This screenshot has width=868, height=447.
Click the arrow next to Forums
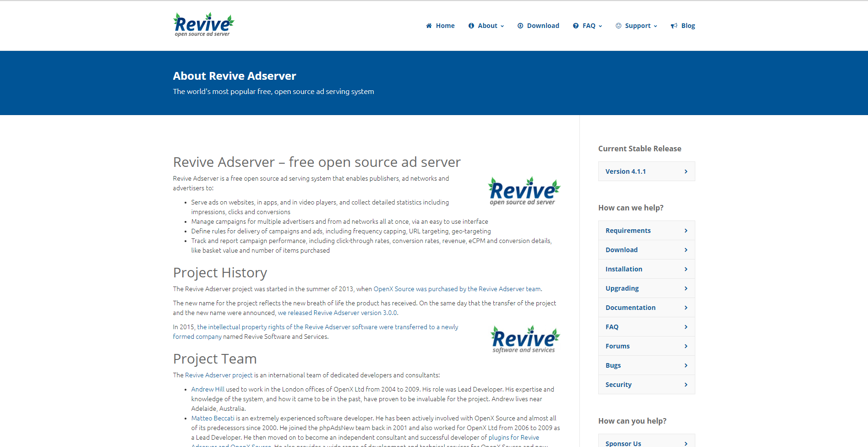[x=686, y=346]
